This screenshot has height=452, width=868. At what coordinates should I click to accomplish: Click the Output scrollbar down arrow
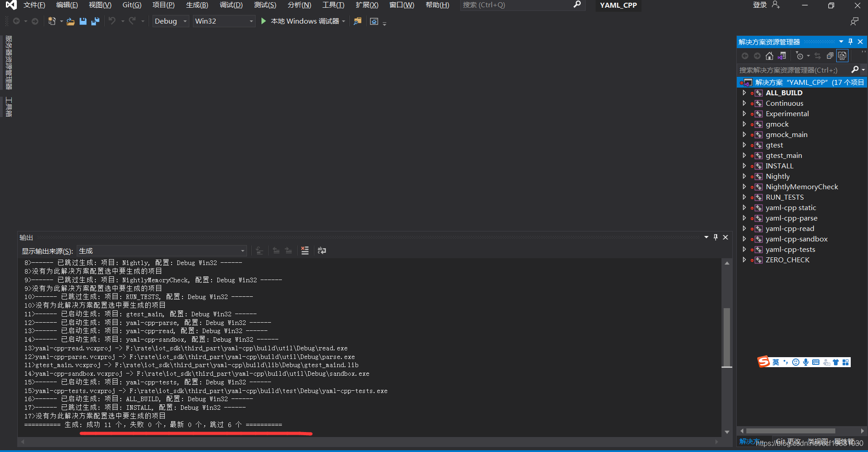[x=727, y=432]
